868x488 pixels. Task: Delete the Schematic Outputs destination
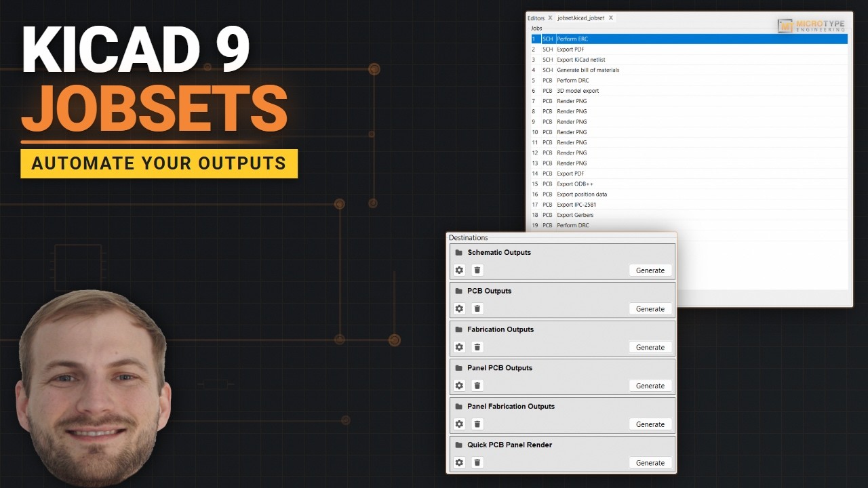click(x=477, y=270)
